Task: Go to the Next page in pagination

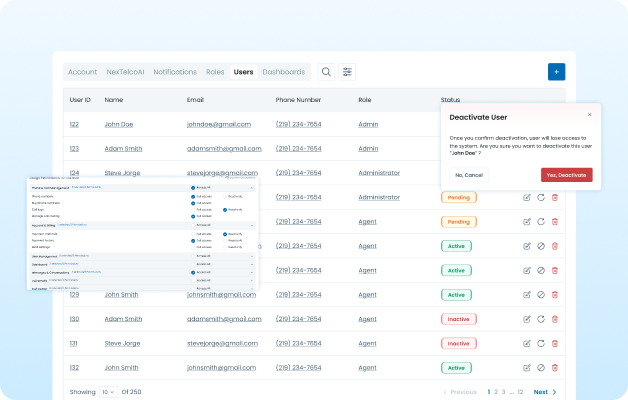Action: pos(545,392)
